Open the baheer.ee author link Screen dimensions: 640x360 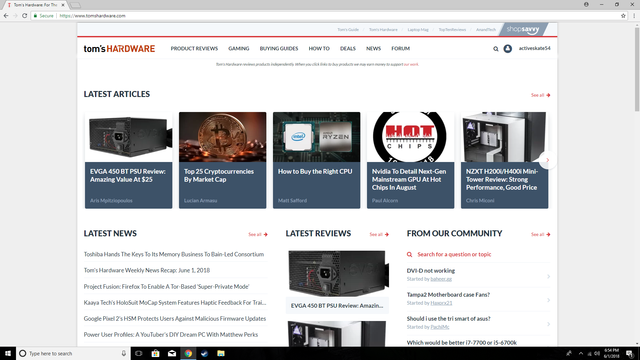click(441, 279)
